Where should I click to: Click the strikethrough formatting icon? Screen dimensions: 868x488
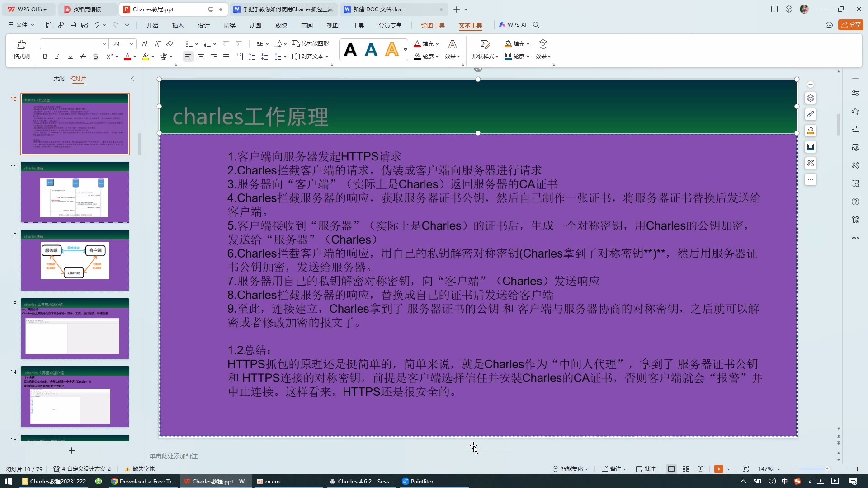[95, 56]
